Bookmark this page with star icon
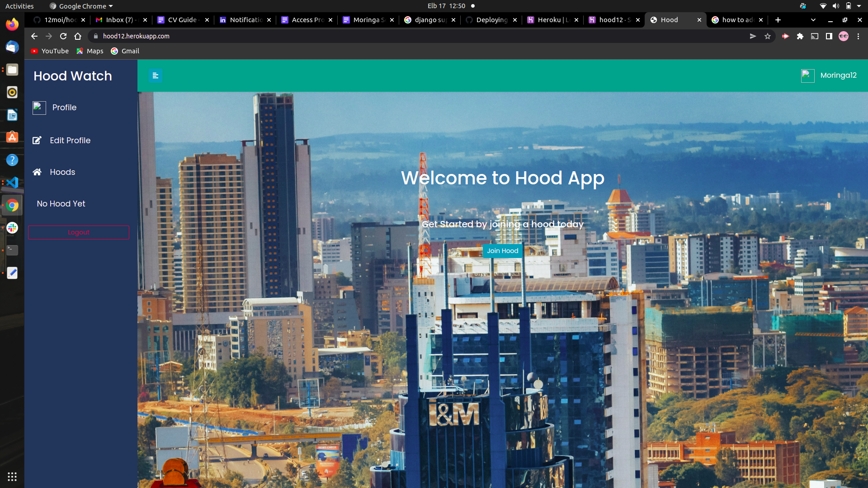868x488 pixels. [768, 36]
